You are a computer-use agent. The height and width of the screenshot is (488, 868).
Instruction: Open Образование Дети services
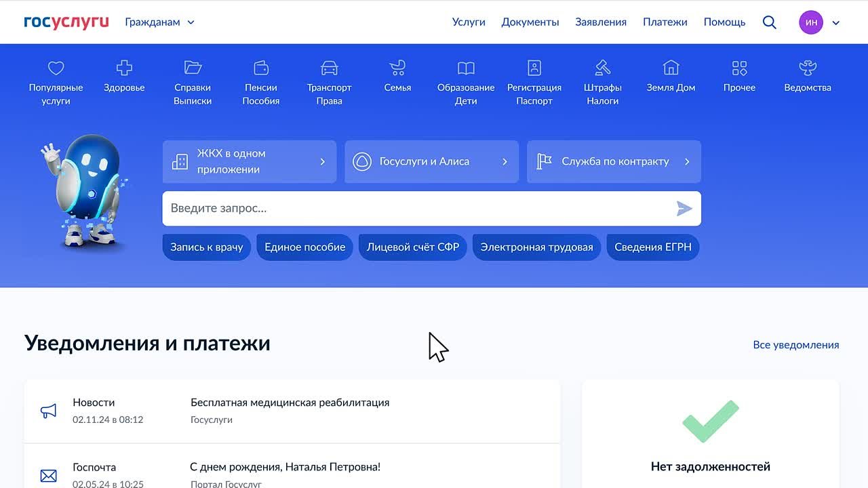point(465,76)
